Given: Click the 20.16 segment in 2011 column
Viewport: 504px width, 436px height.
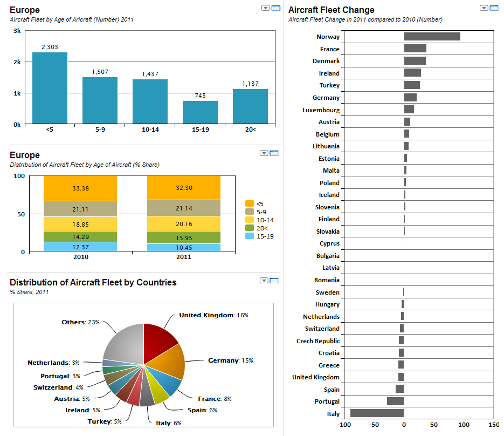Looking at the screenshot, I should click(x=184, y=224).
